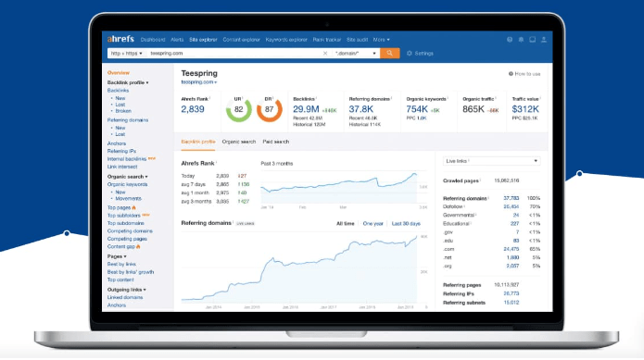Click the How to use help icon
This screenshot has height=360, width=644.
coord(511,74)
